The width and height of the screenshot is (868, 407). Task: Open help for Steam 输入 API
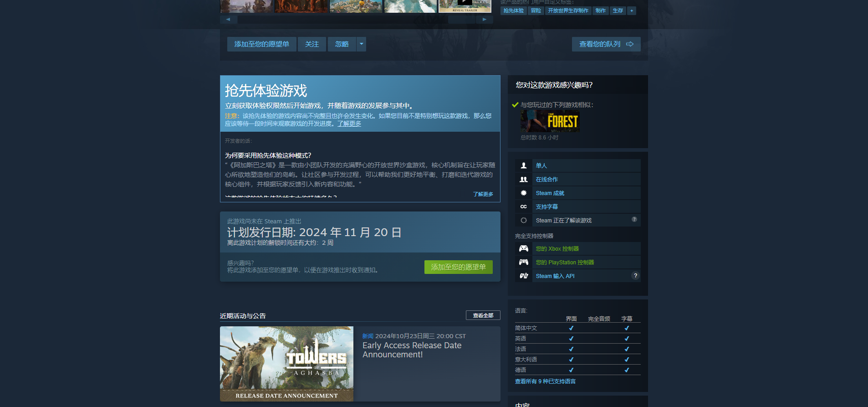pyautogui.click(x=635, y=275)
